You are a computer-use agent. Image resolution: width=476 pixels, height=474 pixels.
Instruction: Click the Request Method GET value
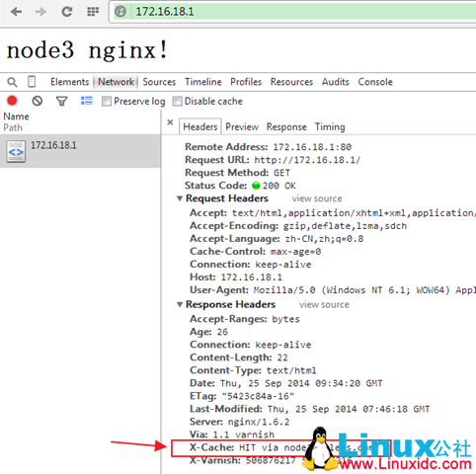pyautogui.click(x=281, y=173)
